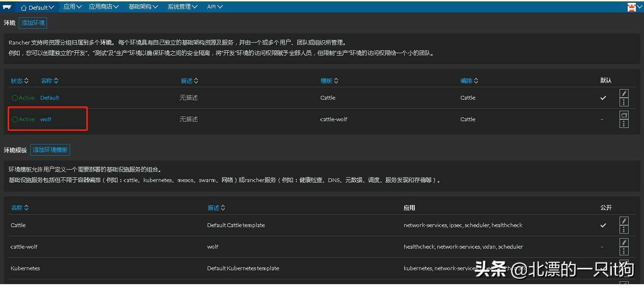644x287 pixels.
Task: Sort environment templates by 描述 column
Action: pos(216,208)
